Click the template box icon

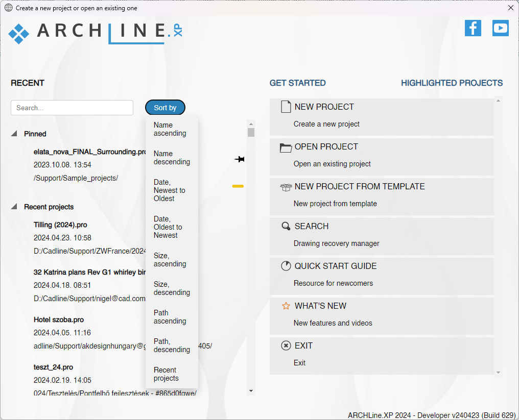click(286, 187)
